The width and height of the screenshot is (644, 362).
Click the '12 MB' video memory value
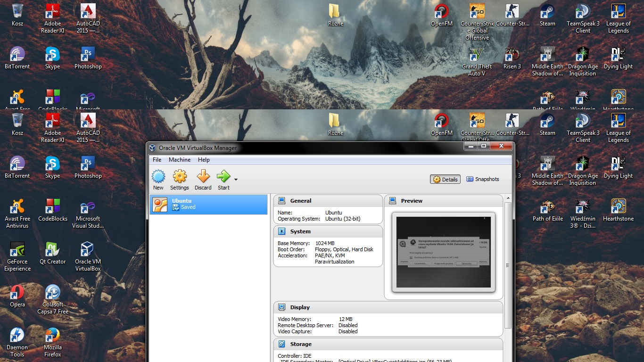click(x=346, y=319)
